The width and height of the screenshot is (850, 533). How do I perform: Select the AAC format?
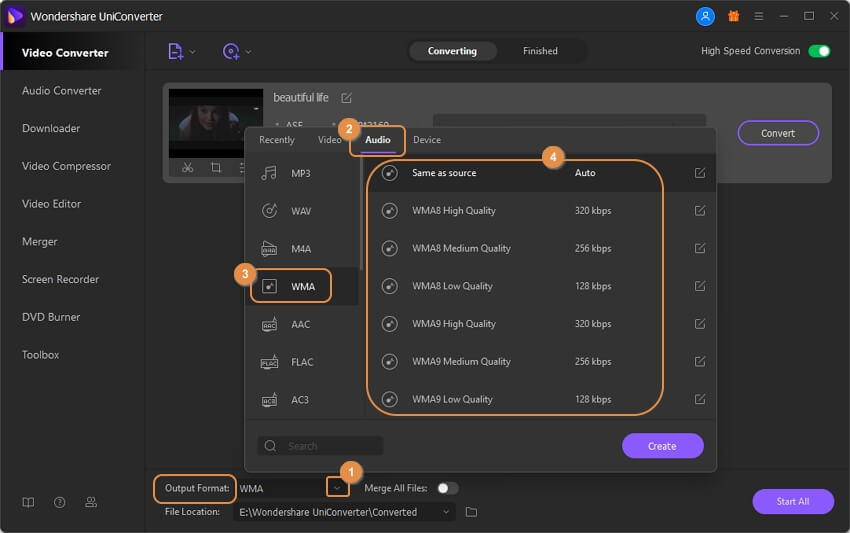click(301, 324)
